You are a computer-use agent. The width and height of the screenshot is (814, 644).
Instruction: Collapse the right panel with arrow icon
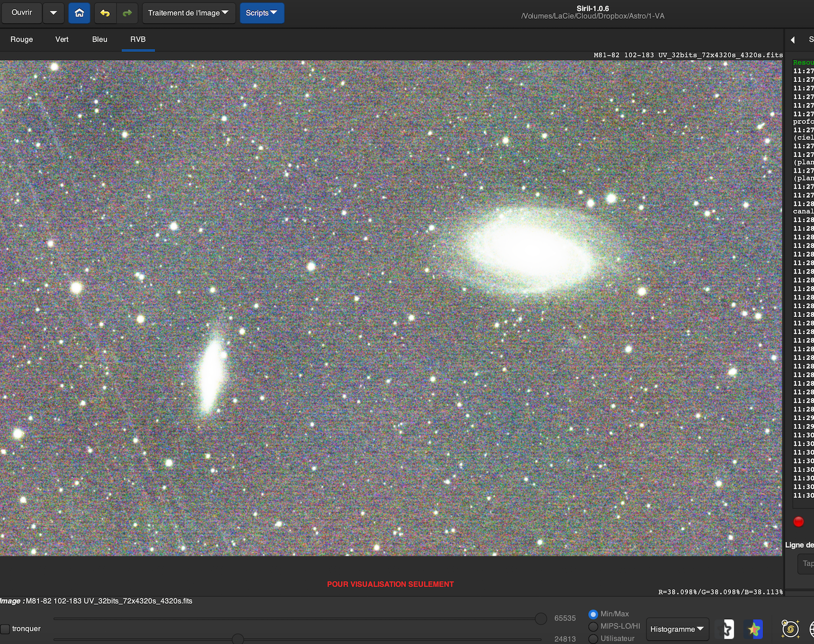793,40
